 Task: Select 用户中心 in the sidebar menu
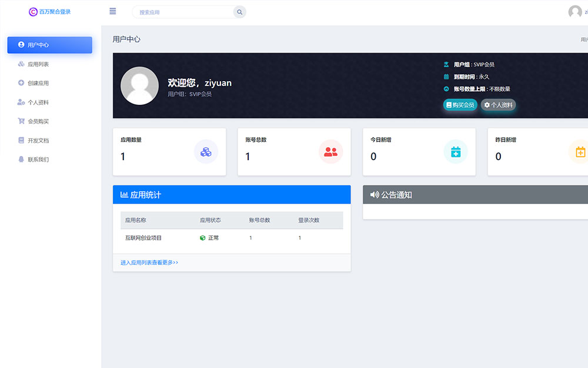click(x=49, y=45)
